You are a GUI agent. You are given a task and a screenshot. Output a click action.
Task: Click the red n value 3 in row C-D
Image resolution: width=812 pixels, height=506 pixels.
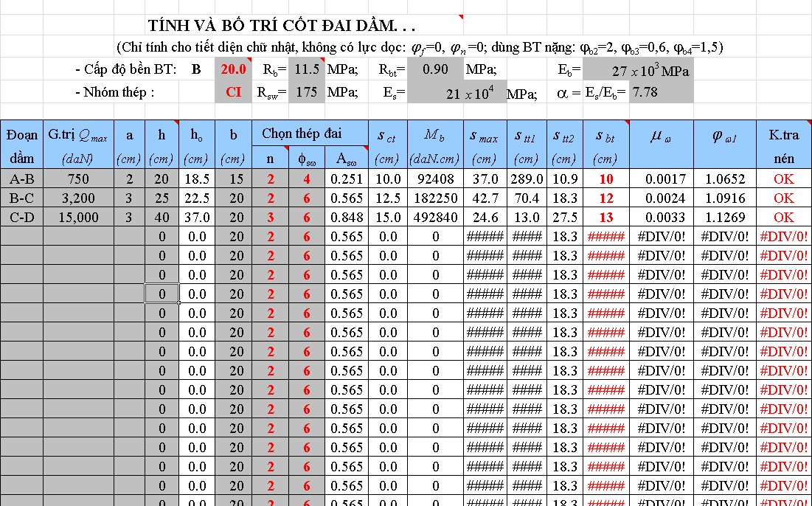tap(271, 216)
